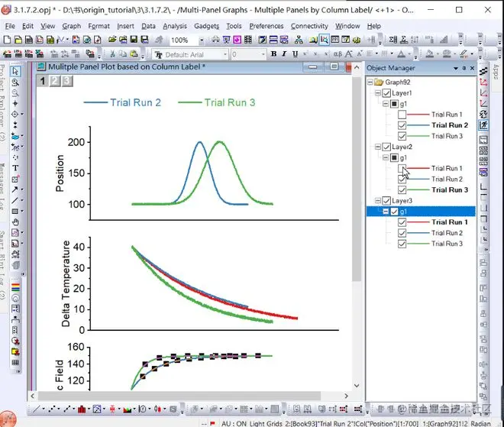Select the Rectangle shape tool
Screen dimensions: 504x427
click(x=15, y=212)
